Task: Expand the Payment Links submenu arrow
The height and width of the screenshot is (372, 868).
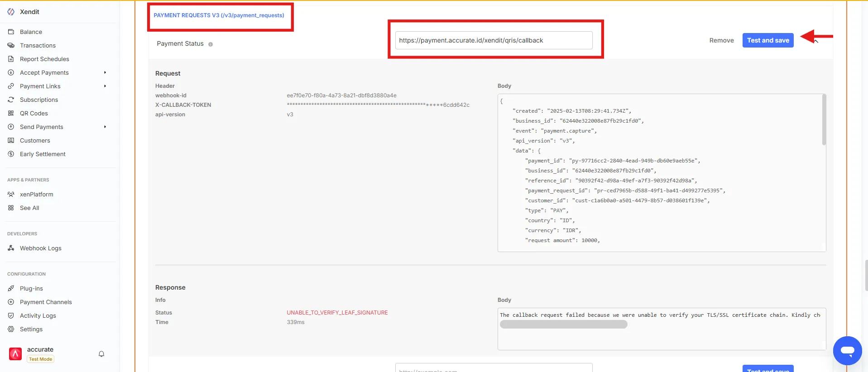Action: click(x=105, y=86)
